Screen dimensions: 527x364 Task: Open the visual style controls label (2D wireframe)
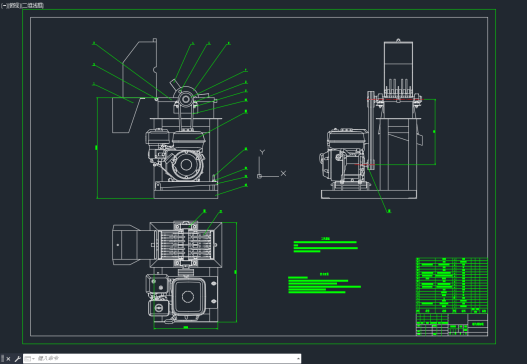(33, 5)
